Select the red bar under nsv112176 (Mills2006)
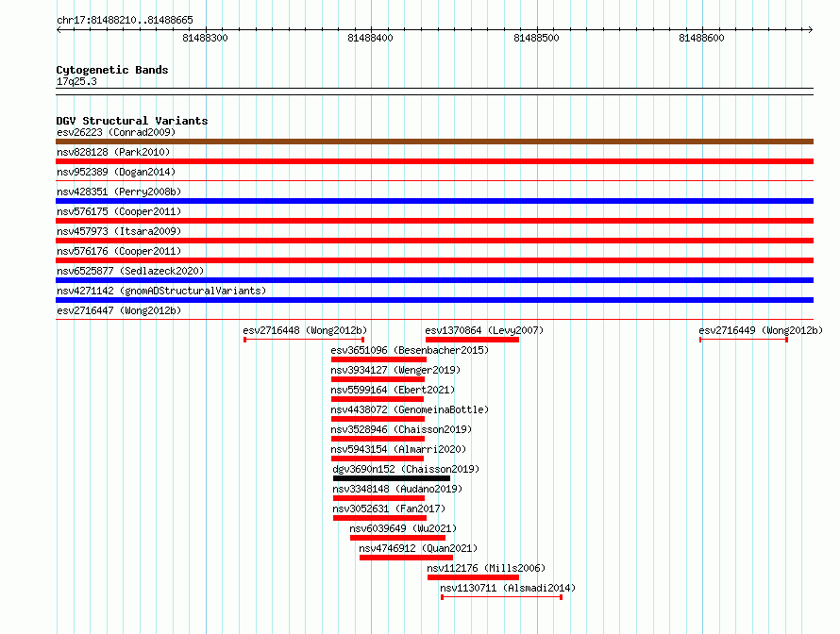Screen dimensions: 840x634 pyautogui.click(x=474, y=577)
